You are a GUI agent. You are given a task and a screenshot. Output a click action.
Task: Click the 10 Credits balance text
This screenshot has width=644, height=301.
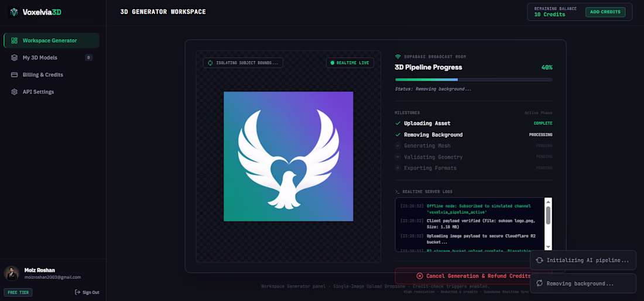(x=550, y=15)
